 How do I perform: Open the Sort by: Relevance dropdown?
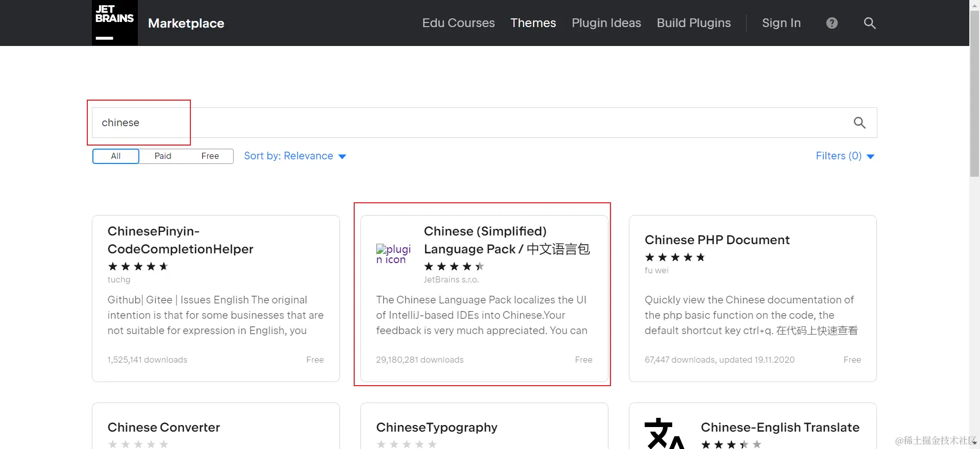(295, 156)
